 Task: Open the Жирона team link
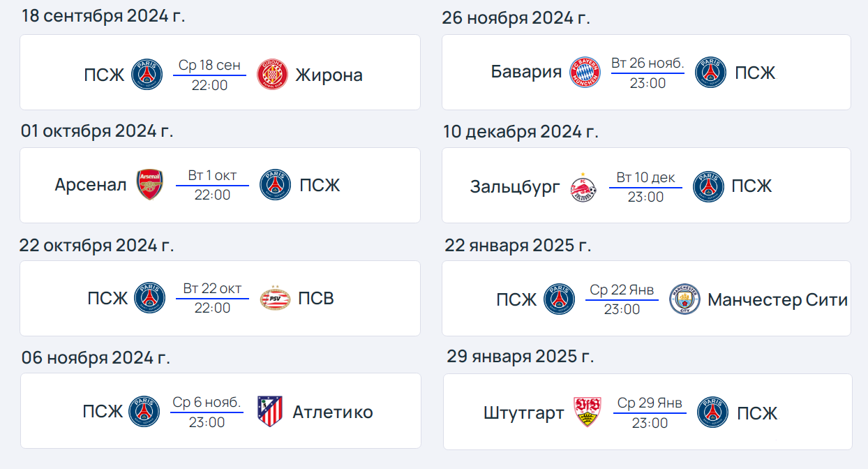(x=329, y=75)
